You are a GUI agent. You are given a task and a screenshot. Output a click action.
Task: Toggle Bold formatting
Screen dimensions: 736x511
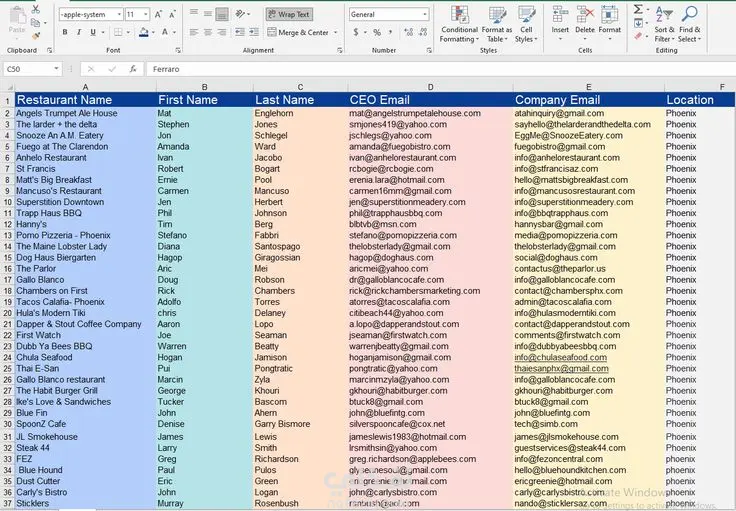tap(65, 32)
